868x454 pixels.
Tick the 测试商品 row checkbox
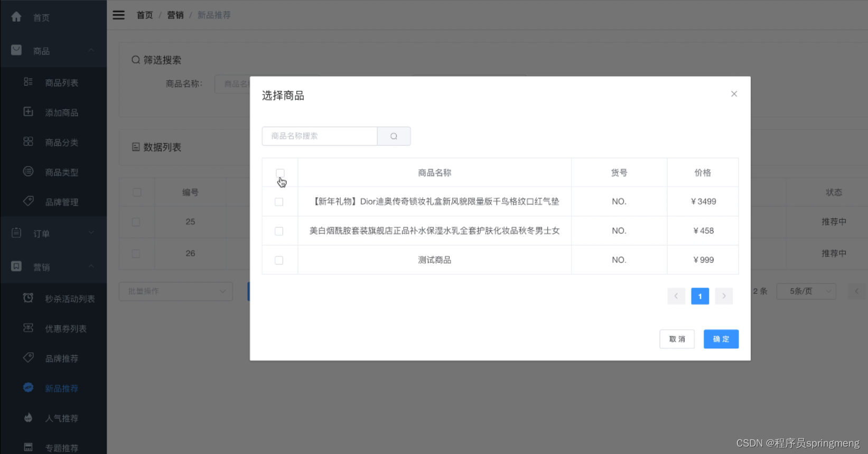click(x=279, y=260)
